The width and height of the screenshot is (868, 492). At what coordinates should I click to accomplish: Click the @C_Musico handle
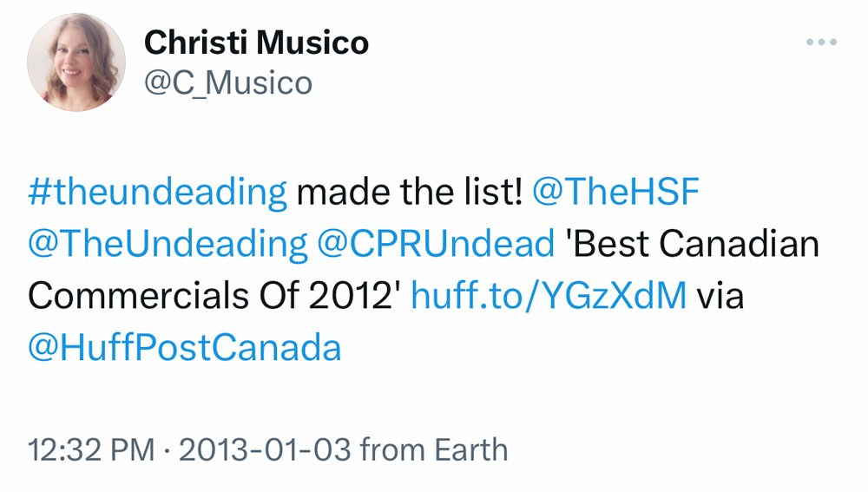tap(227, 83)
